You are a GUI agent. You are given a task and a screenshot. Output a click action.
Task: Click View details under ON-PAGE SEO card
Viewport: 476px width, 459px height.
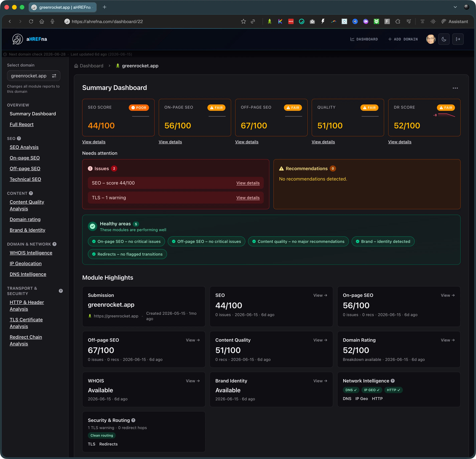tap(170, 142)
